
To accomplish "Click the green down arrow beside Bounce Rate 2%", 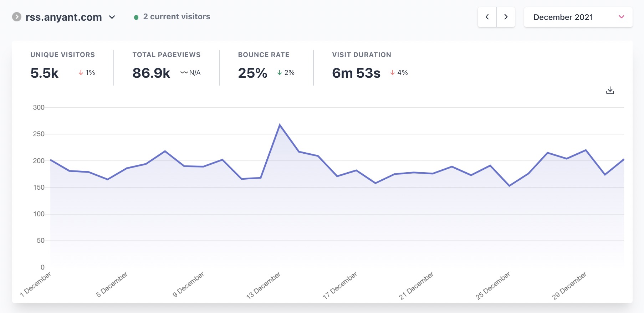I will pos(280,73).
